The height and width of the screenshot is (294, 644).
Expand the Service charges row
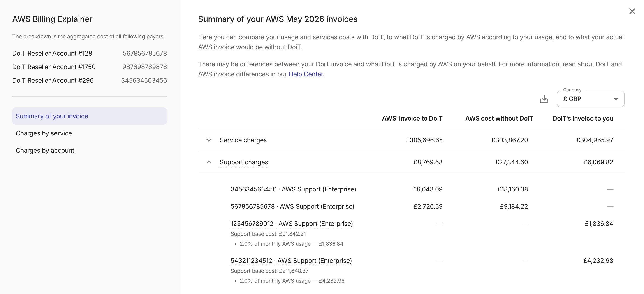click(x=209, y=140)
